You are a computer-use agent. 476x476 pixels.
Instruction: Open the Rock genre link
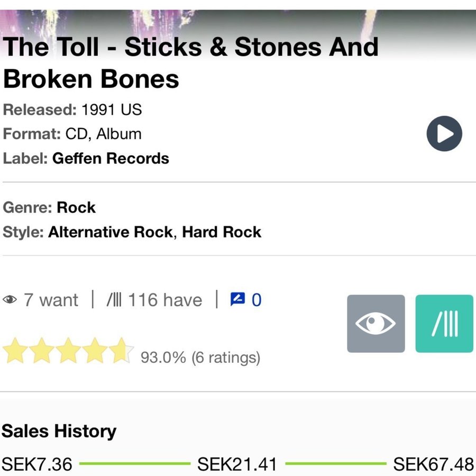(76, 207)
